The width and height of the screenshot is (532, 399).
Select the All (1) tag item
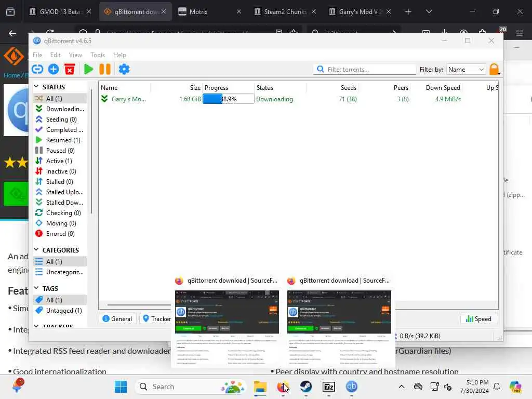coord(60,300)
